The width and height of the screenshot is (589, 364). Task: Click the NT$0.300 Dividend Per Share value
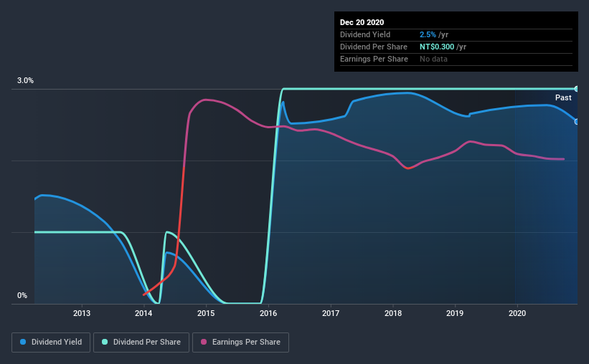pyautogui.click(x=437, y=47)
